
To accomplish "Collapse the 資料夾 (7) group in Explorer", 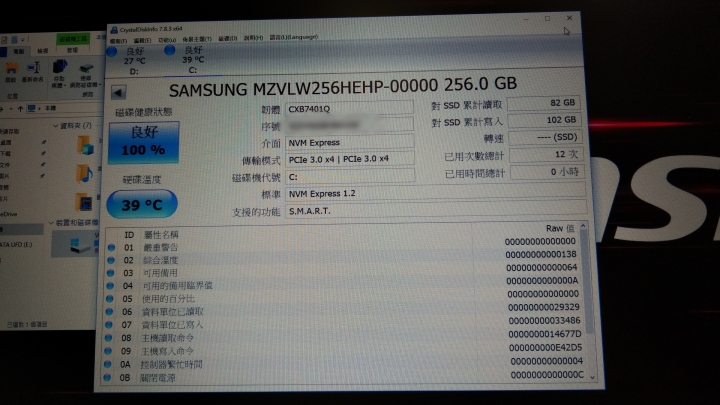I will (56, 126).
